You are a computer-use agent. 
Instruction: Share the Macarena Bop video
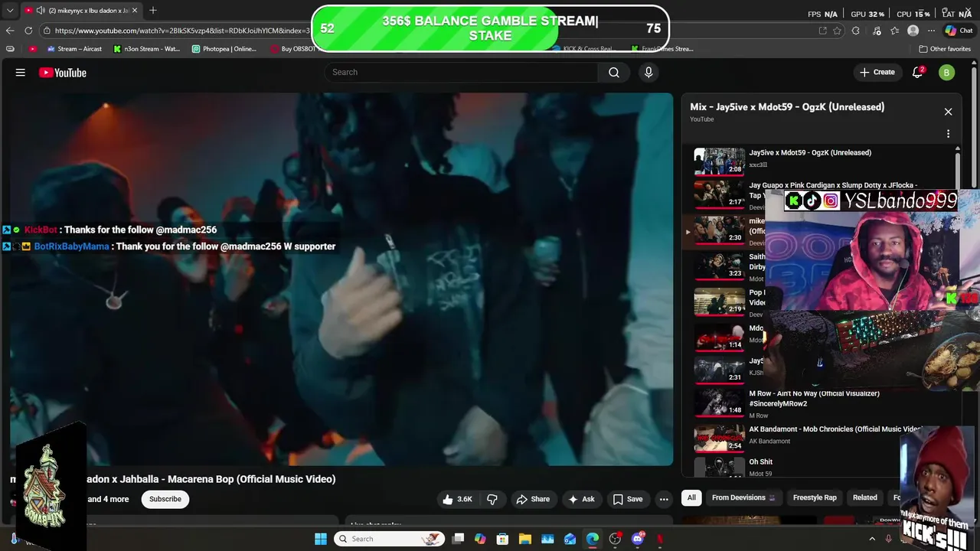[x=533, y=499]
